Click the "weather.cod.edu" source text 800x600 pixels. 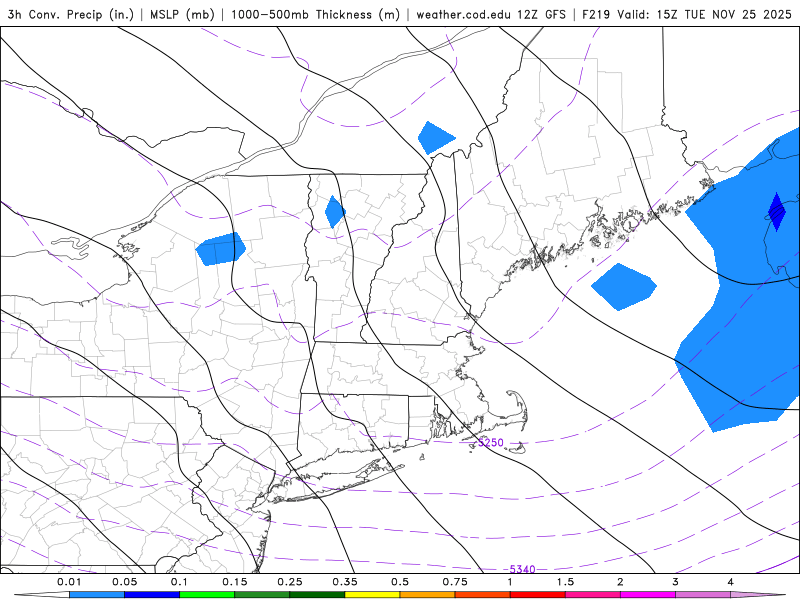[x=464, y=14]
